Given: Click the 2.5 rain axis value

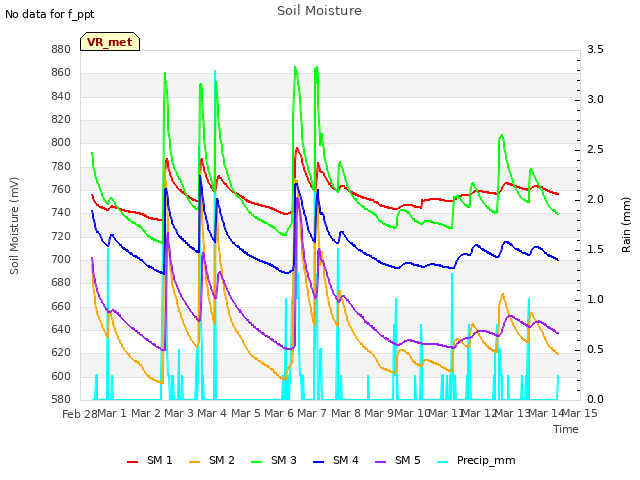Looking at the screenshot, I should pyautogui.click(x=595, y=150).
